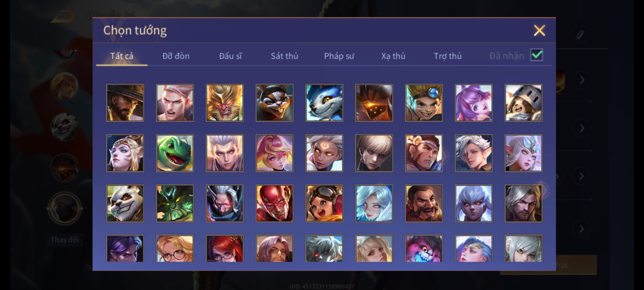The image size is (644, 290).
Task: Select the red-haired glasses woman portrait
Action: click(x=225, y=248)
